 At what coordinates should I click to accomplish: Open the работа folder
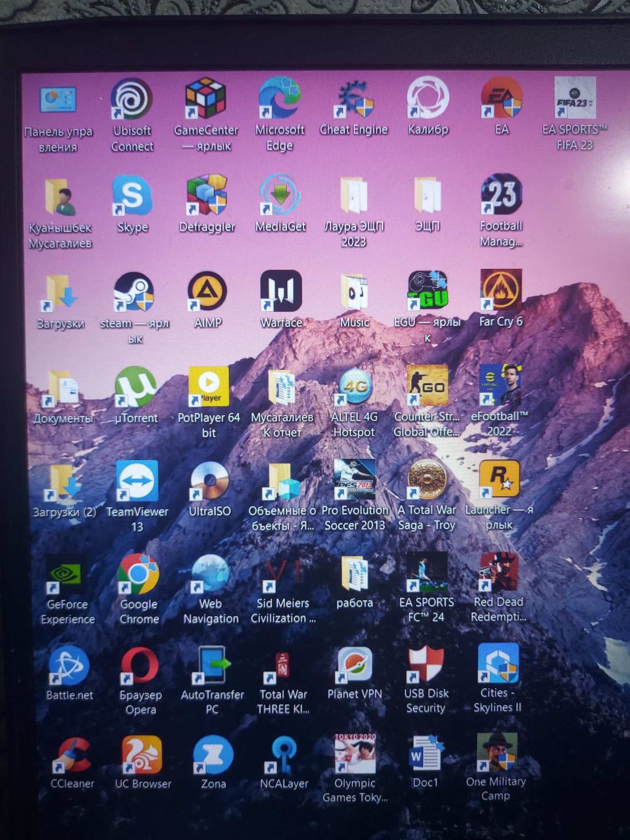click(354, 573)
